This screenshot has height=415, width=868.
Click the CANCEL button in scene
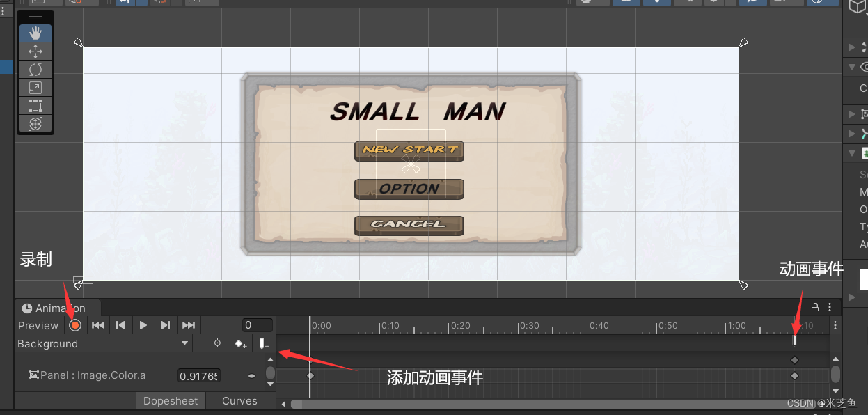click(409, 225)
